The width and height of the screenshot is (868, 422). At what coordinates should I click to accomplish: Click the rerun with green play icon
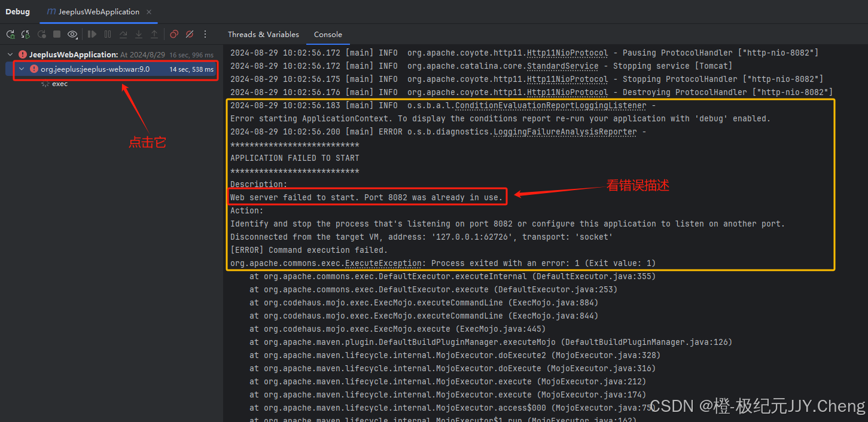[26, 35]
